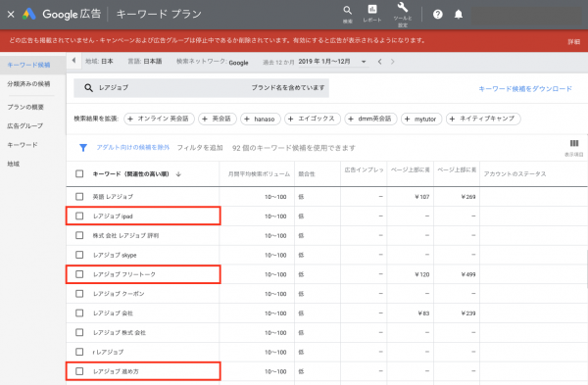Click アカウントのステータス column header

point(514,174)
